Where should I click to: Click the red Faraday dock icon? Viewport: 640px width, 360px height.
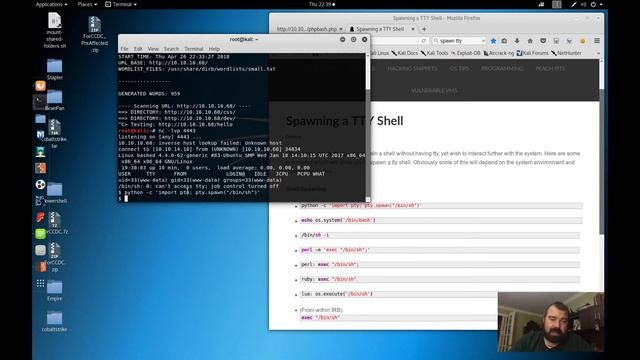(40, 217)
